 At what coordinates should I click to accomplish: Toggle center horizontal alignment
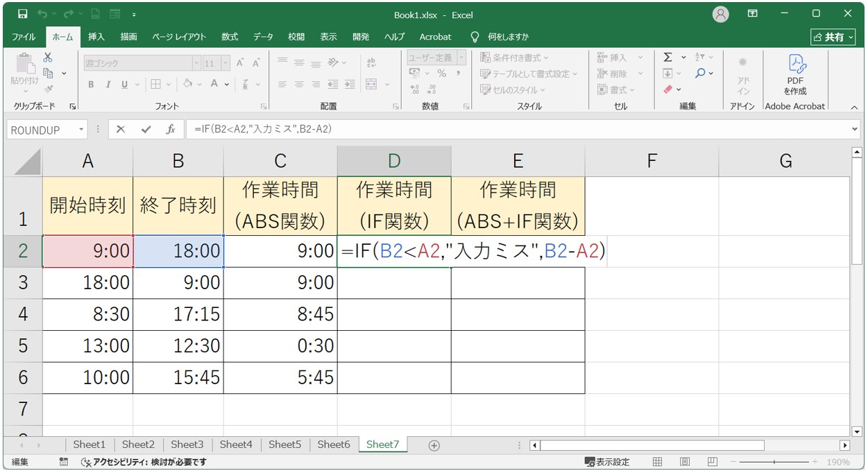(x=299, y=85)
